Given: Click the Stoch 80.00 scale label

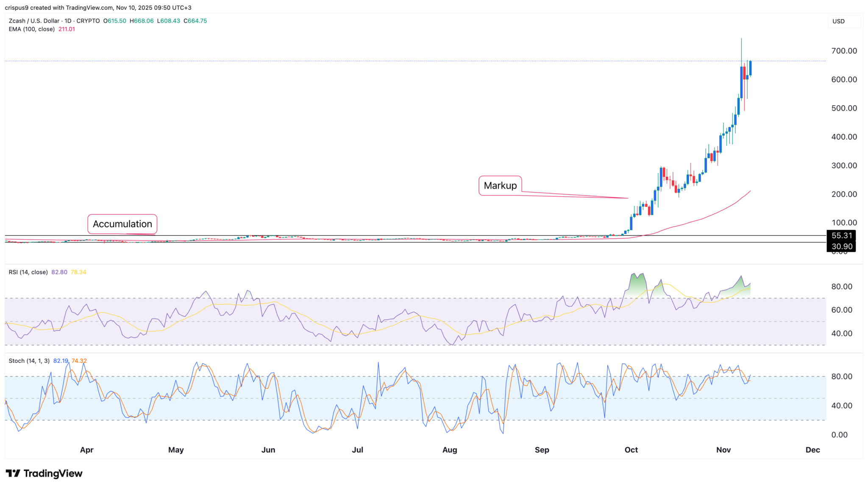Looking at the screenshot, I should (841, 376).
